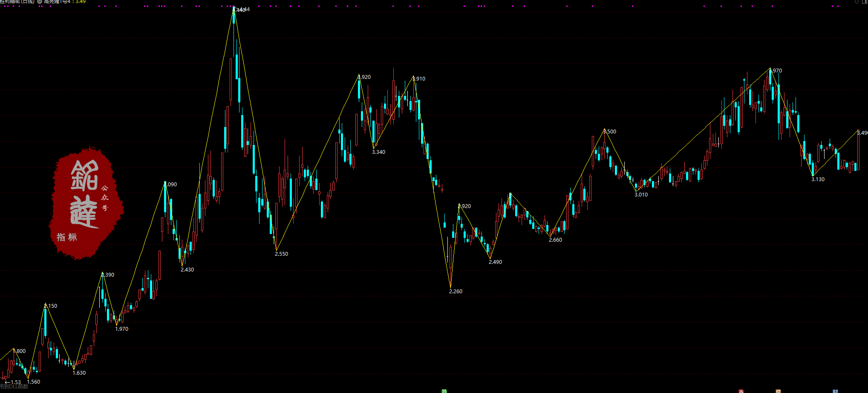Click the red 涨 marker at chart bottom
868x393 pixels.
(x=741, y=391)
